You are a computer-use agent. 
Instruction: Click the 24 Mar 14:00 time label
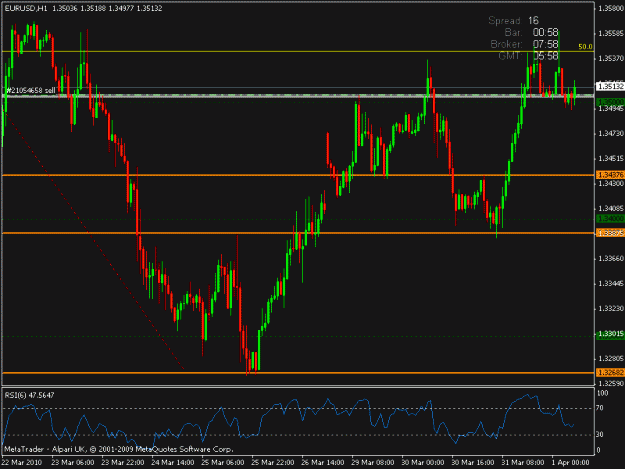pos(173,462)
